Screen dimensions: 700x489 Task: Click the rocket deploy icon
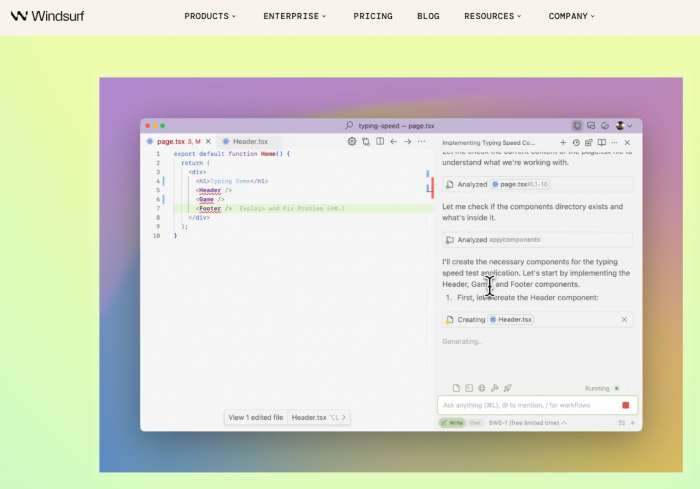(x=508, y=388)
